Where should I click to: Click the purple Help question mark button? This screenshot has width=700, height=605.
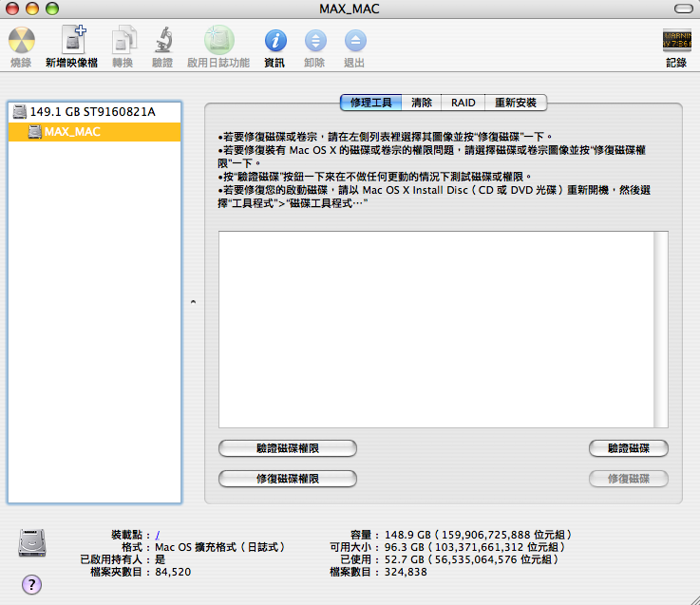click(31, 584)
